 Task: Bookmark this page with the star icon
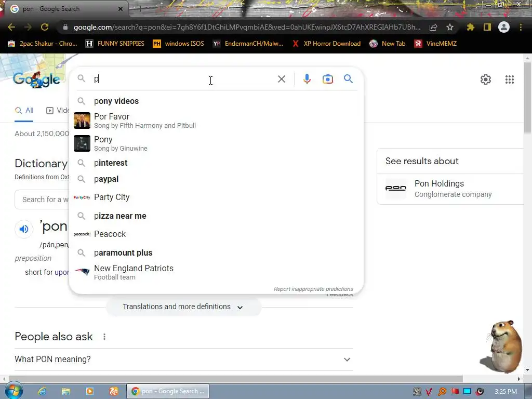click(x=450, y=27)
